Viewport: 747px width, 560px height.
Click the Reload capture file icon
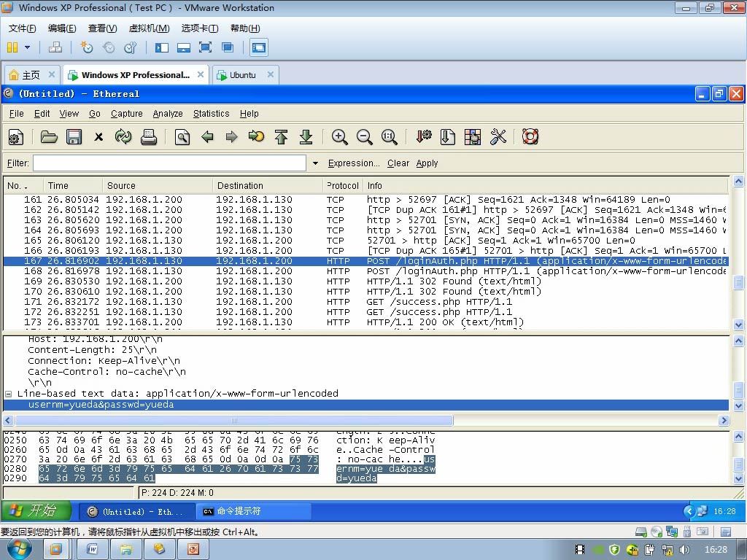pyautogui.click(x=123, y=137)
